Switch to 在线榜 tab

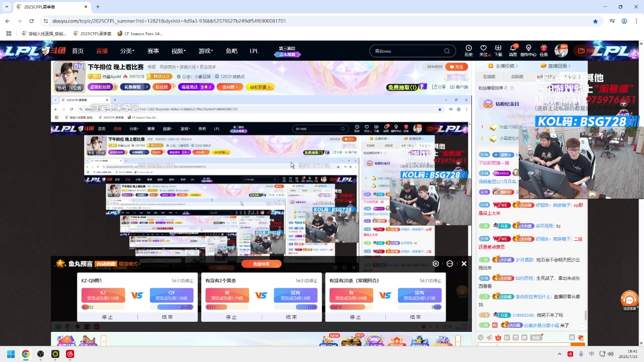click(489, 77)
